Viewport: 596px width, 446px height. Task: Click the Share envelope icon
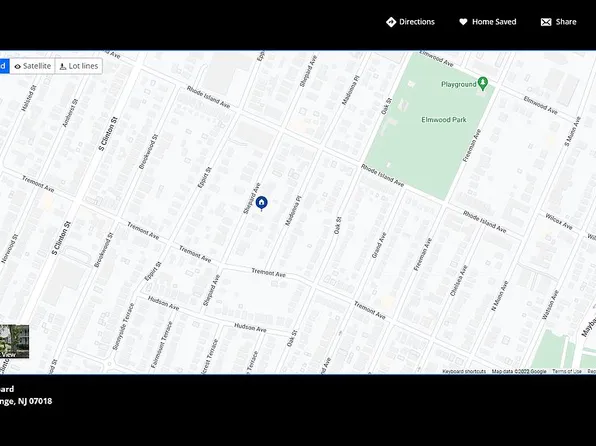[x=546, y=22]
